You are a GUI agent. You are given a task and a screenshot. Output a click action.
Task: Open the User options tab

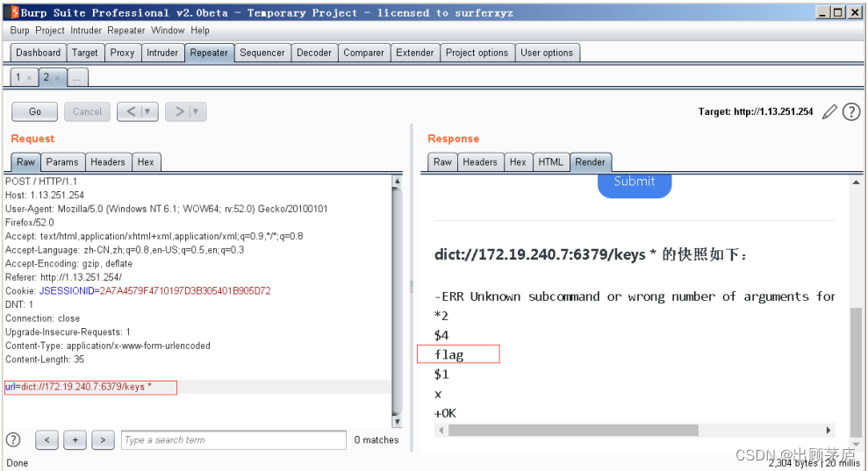click(x=547, y=53)
